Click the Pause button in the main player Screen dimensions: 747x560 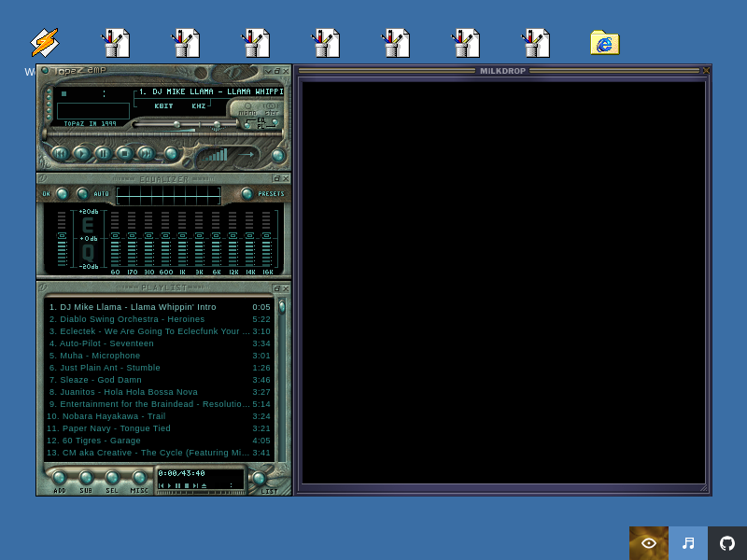click(103, 153)
